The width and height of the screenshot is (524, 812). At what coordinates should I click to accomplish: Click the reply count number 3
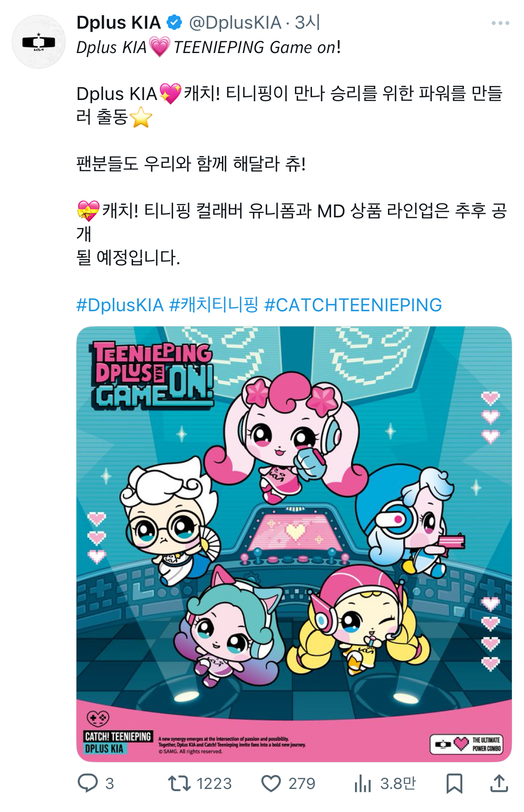[x=109, y=783]
